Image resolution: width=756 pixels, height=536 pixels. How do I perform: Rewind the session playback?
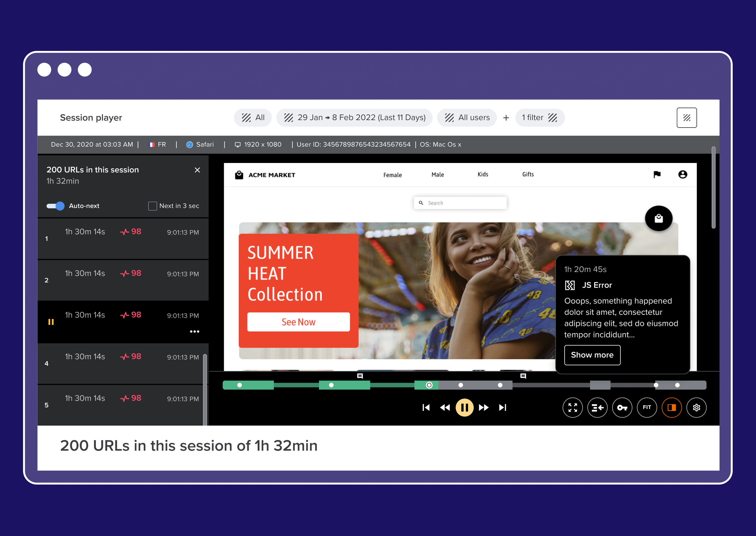coord(445,408)
